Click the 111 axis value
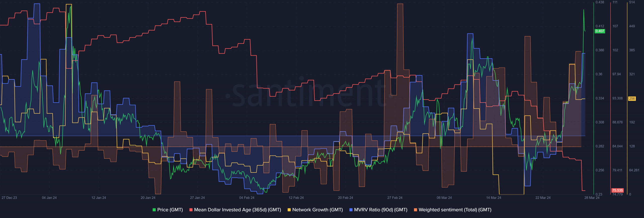This screenshot has width=644, height=218. point(615,2)
